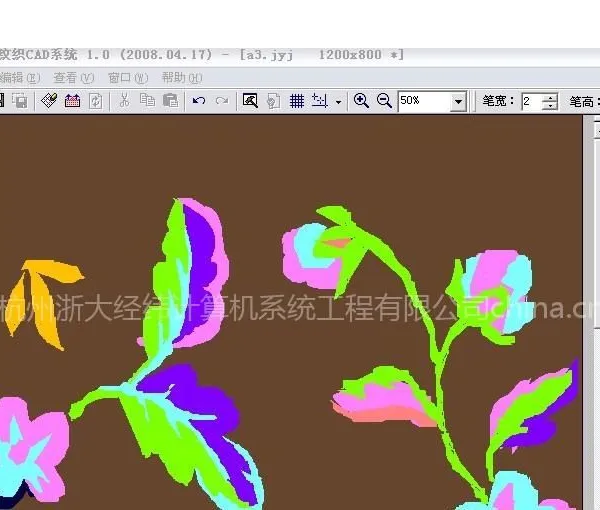This screenshot has height=510, width=600.
Task: Zoom in with the plus magnifier
Action: 361,101
